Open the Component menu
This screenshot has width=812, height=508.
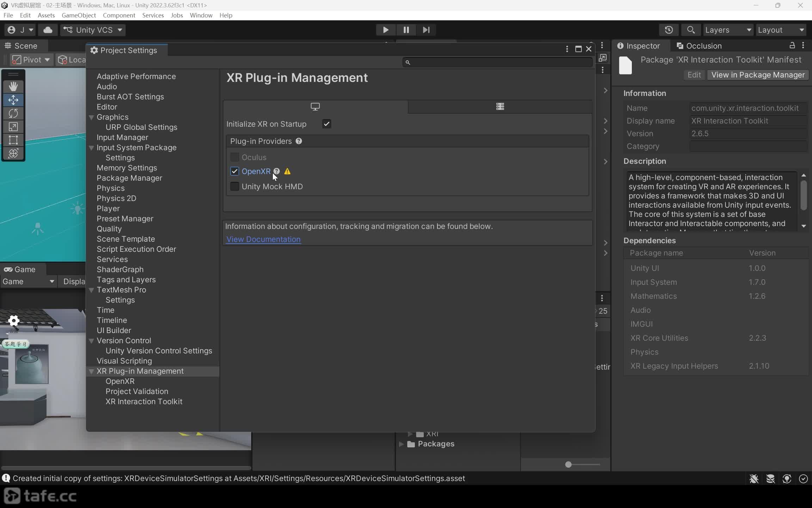119,15
